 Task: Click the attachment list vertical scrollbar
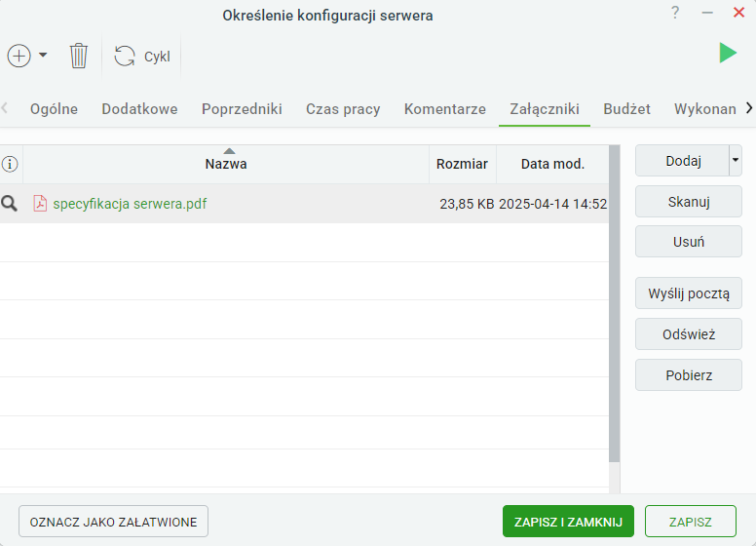point(614,304)
